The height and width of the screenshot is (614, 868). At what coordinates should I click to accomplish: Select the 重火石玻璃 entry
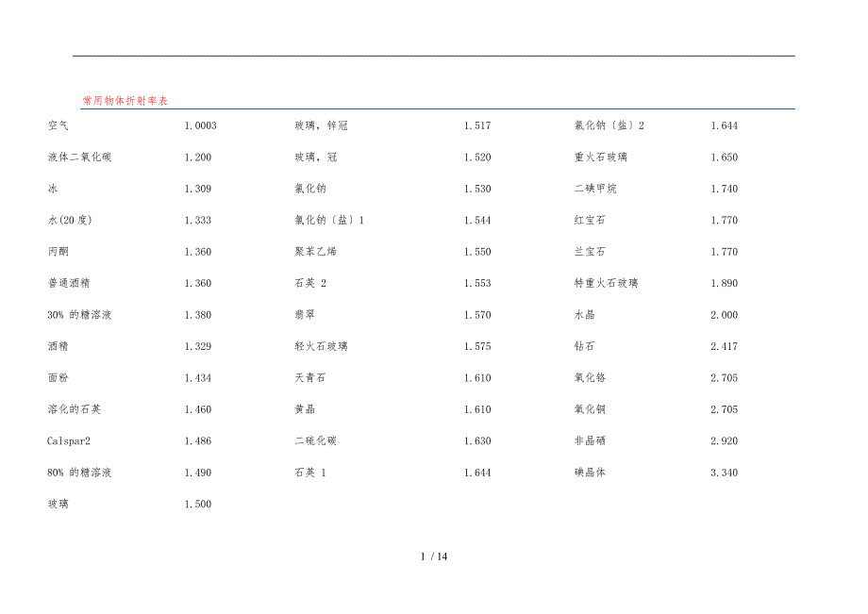coord(600,158)
